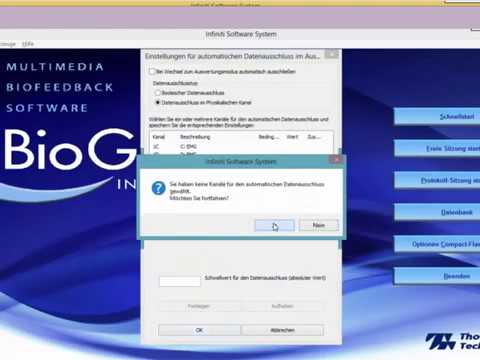Close the Einstellungen data exclusion dialog

point(331,54)
